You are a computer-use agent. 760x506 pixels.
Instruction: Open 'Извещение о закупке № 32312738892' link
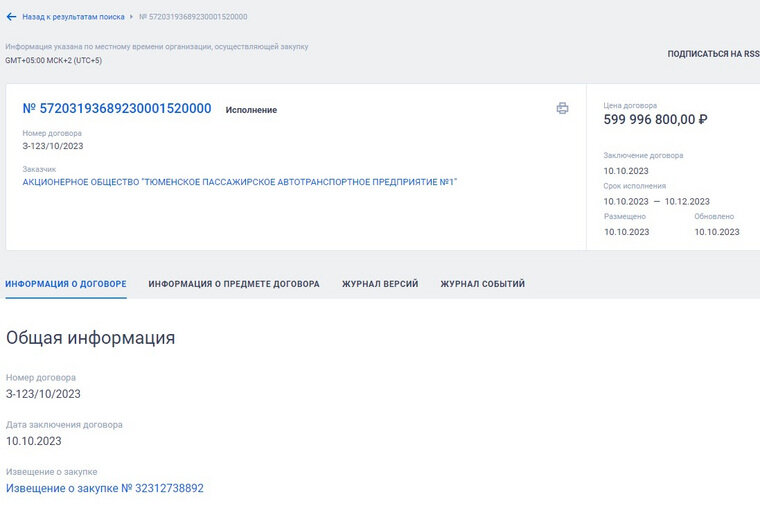click(105, 488)
